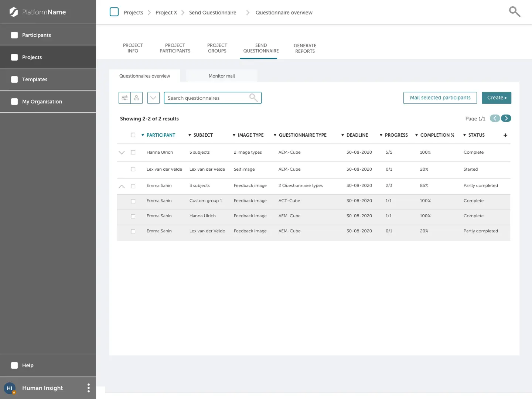Click the My Organisation sidebar icon
The height and width of the screenshot is (399, 532).
(x=14, y=102)
